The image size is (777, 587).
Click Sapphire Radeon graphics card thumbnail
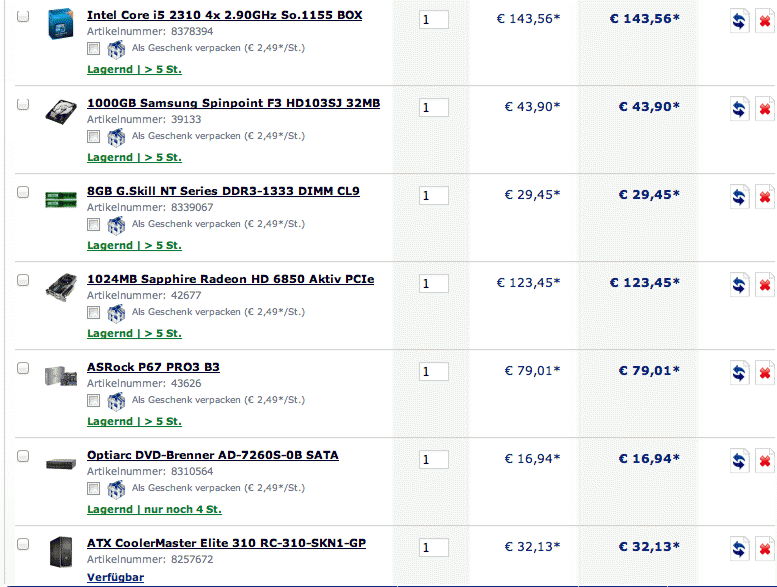click(x=61, y=287)
